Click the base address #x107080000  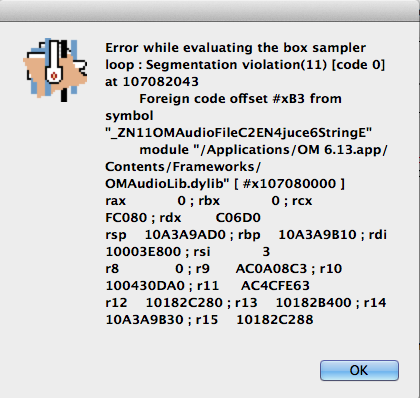coord(289,184)
